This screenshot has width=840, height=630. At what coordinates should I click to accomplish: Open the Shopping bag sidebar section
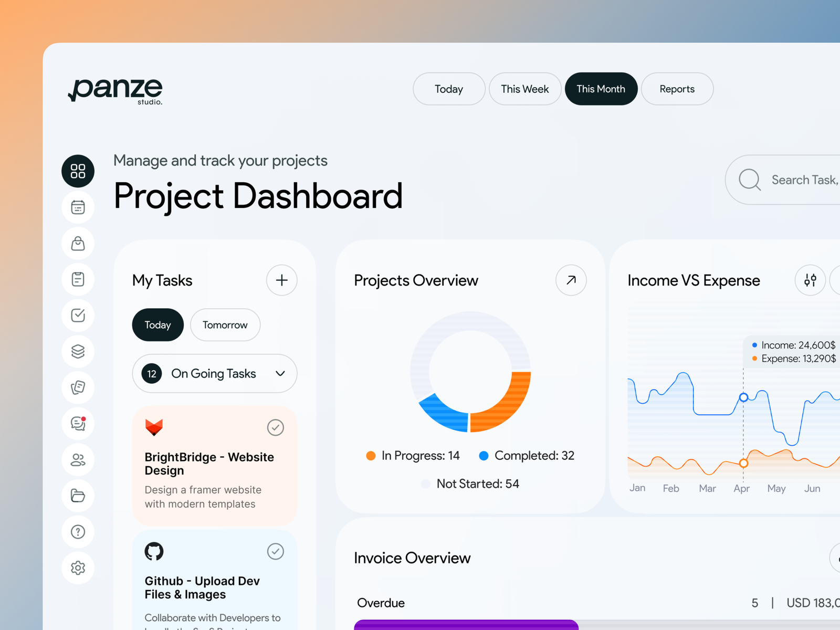point(78,243)
